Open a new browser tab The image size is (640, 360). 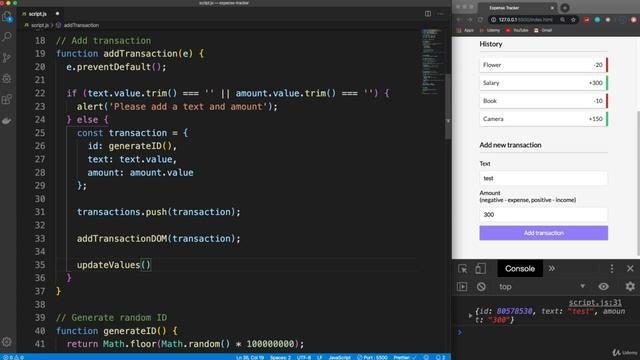(565, 8)
